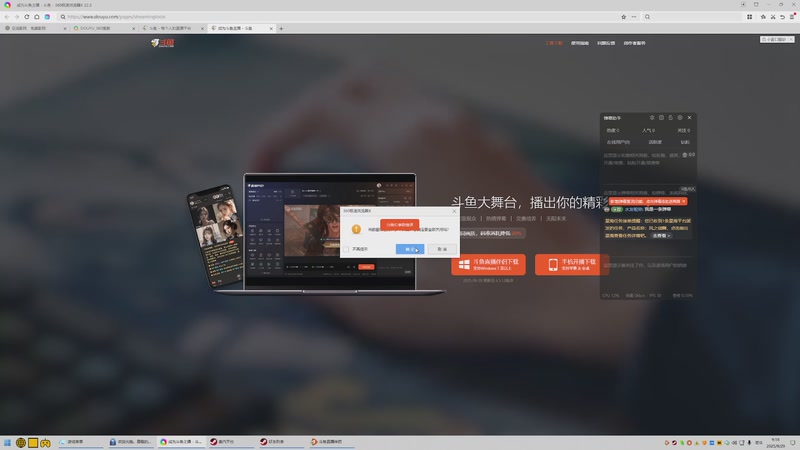Open rightmost ranking tab in danmaku panel
800x450 pixels.
(685, 142)
